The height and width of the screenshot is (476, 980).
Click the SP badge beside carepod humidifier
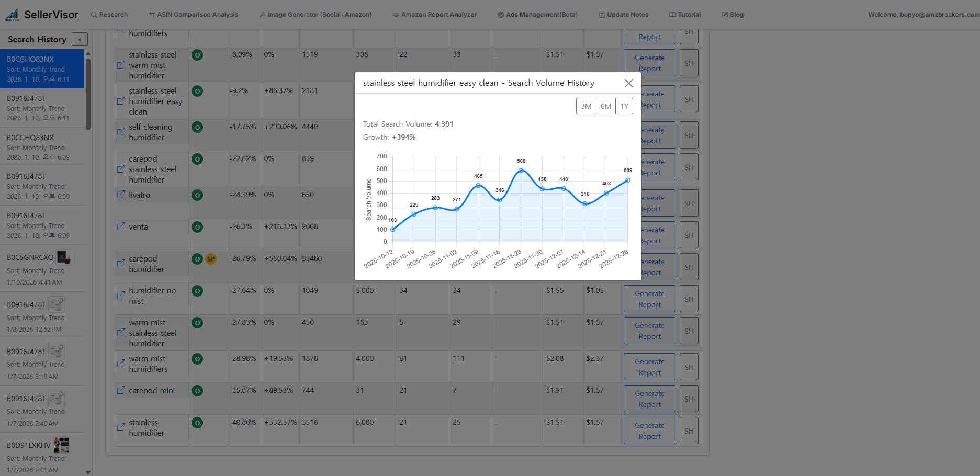click(x=211, y=258)
